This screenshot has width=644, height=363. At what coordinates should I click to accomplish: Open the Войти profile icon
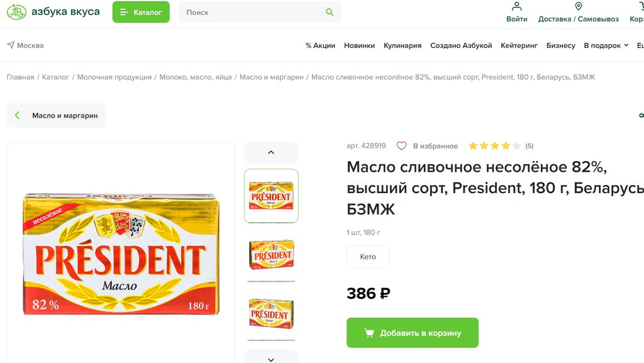(516, 7)
